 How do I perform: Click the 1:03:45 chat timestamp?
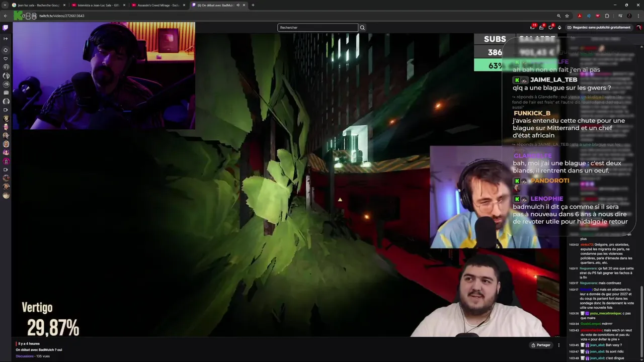coord(574,345)
